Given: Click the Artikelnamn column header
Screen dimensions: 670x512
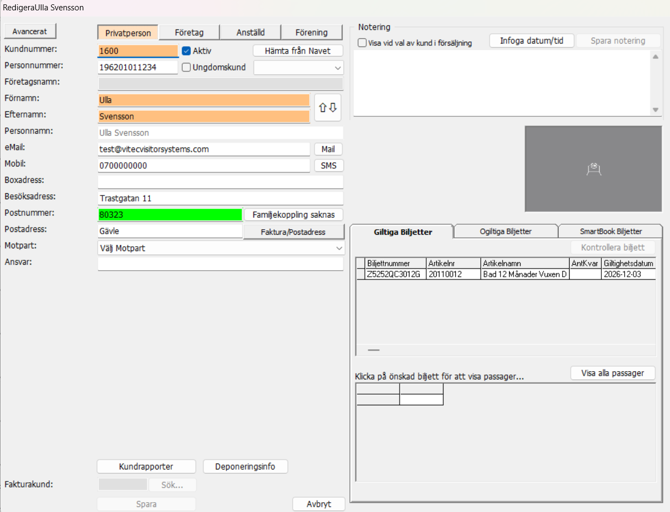Looking at the screenshot, I should click(x=525, y=263).
